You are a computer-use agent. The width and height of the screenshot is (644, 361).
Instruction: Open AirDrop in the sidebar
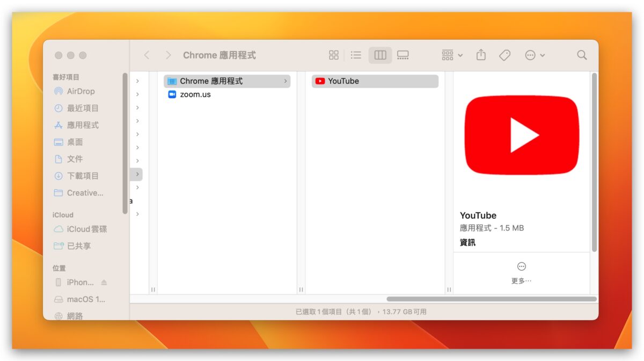(80, 91)
